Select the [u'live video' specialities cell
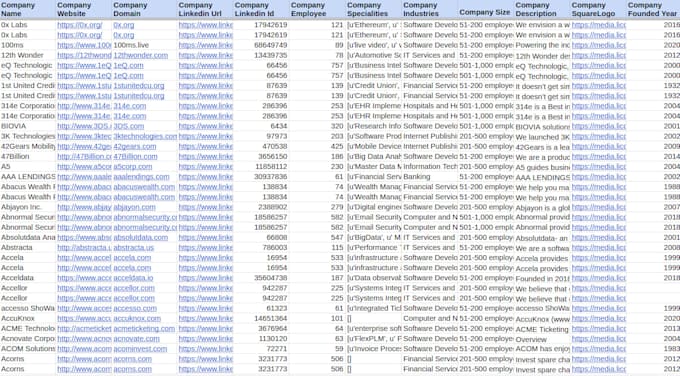 coord(374,45)
